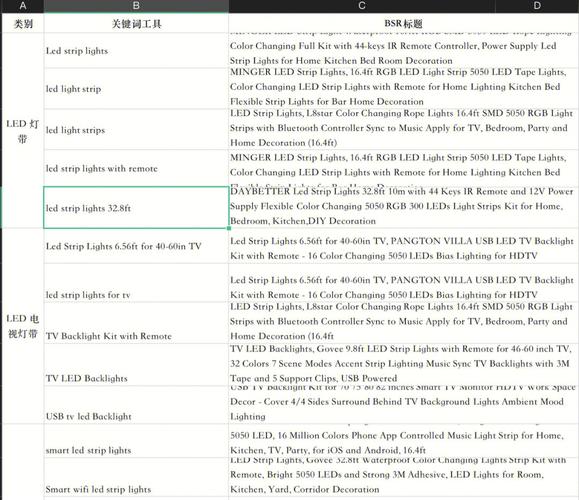Select the 'smart led strip lights' cell
This screenshot has height=500, width=579.
click(136, 441)
